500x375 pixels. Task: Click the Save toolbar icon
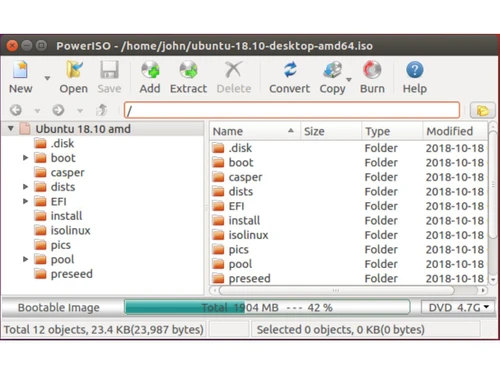pos(109,70)
